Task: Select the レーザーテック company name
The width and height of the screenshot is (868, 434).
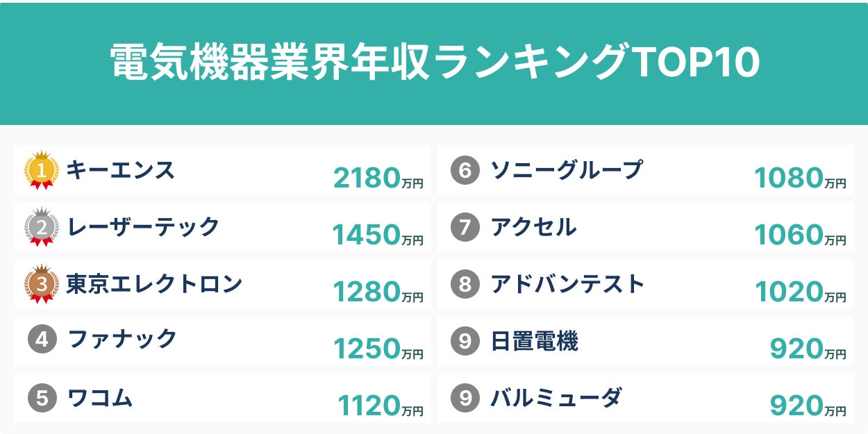Action: pyautogui.click(x=143, y=227)
